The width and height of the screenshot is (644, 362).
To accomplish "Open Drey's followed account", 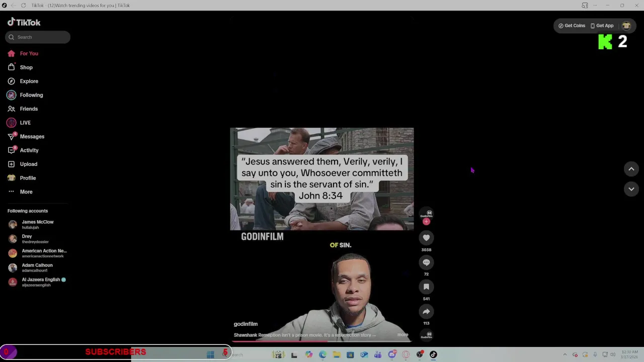I will (x=35, y=239).
